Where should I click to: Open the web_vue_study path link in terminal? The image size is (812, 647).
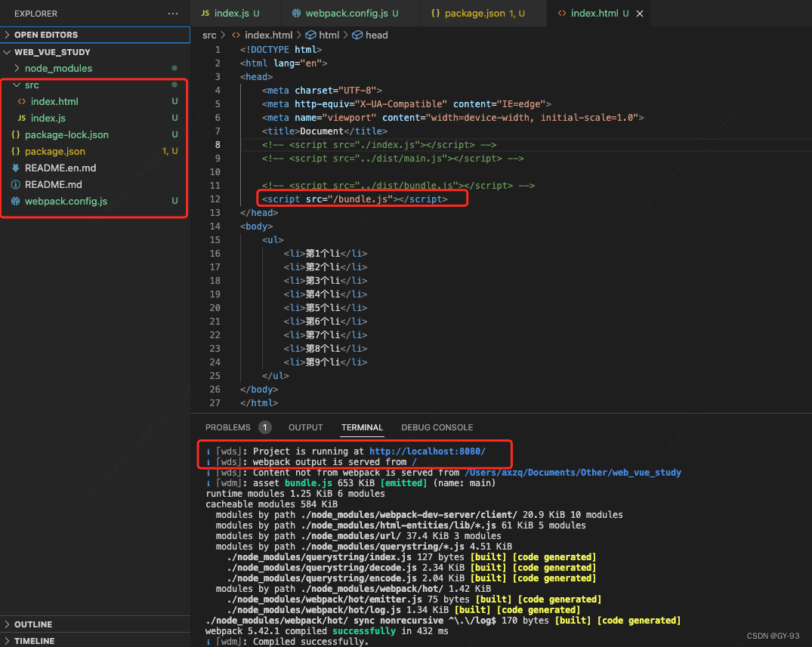[x=573, y=473]
